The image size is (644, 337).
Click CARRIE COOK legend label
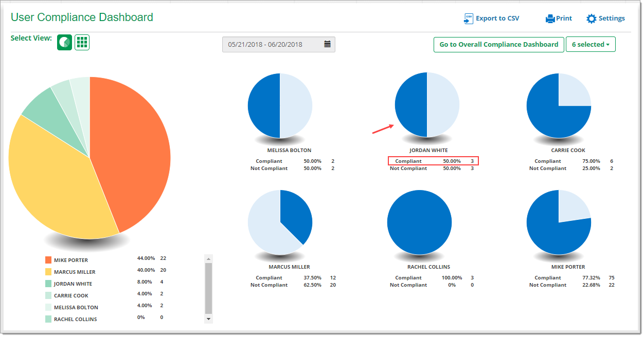click(x=71, y=296)
